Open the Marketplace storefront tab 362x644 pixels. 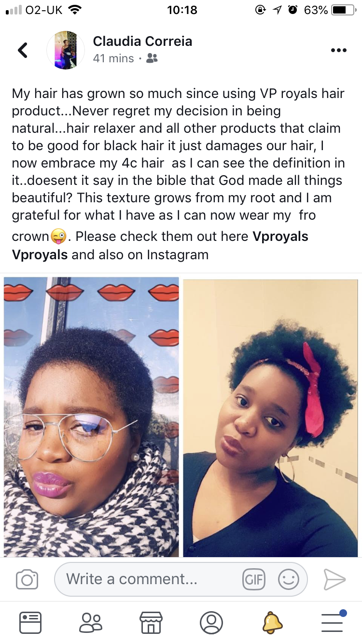151,623
